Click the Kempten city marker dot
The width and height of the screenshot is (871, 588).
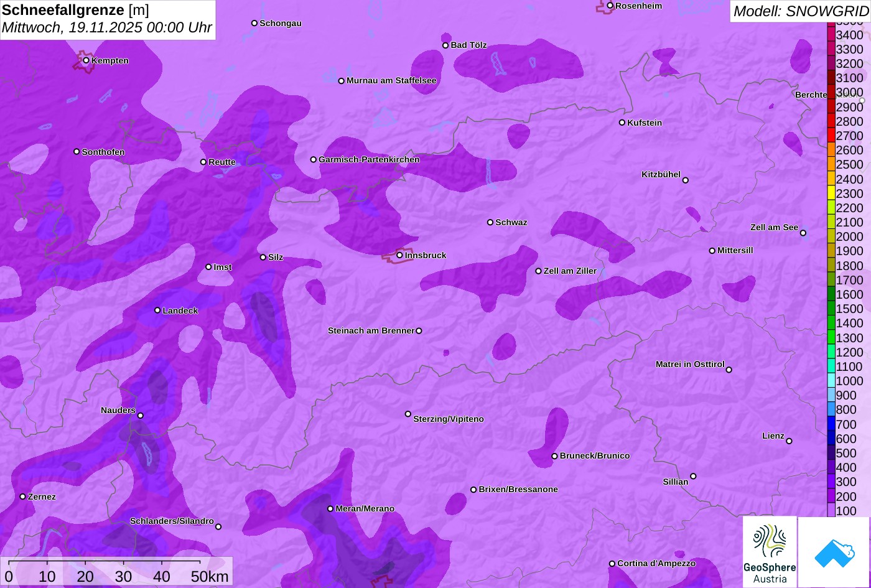[x=86, y=60]
